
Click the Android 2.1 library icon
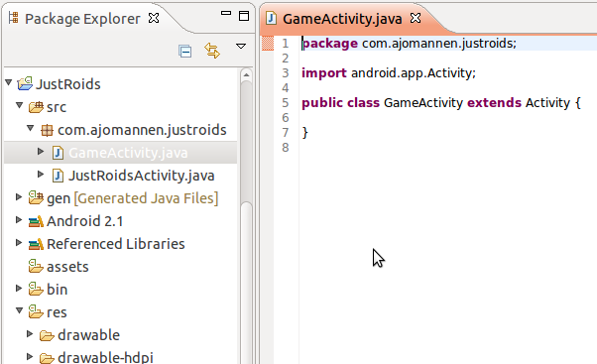tap(36, 221)
